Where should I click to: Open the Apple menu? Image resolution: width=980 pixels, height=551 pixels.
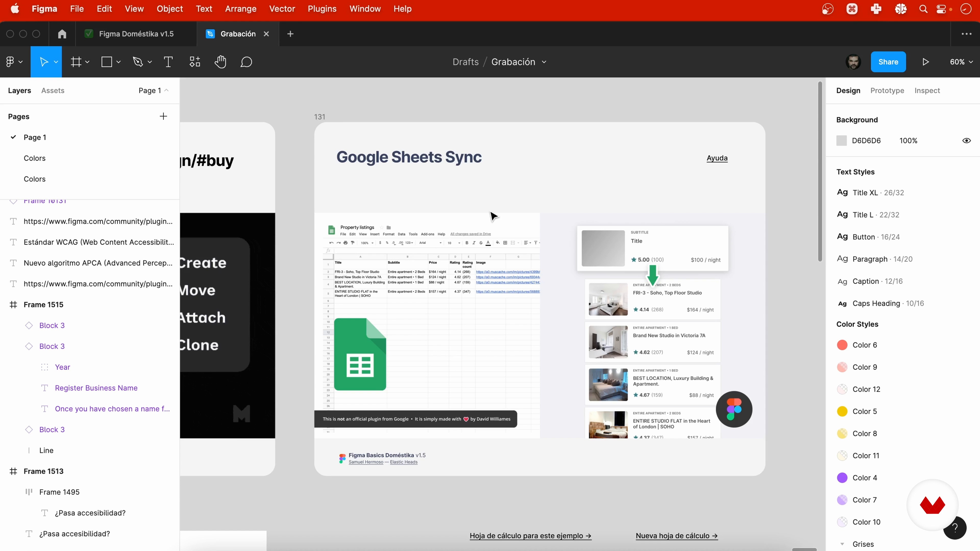pyautogui.click(x=15, y=9)
